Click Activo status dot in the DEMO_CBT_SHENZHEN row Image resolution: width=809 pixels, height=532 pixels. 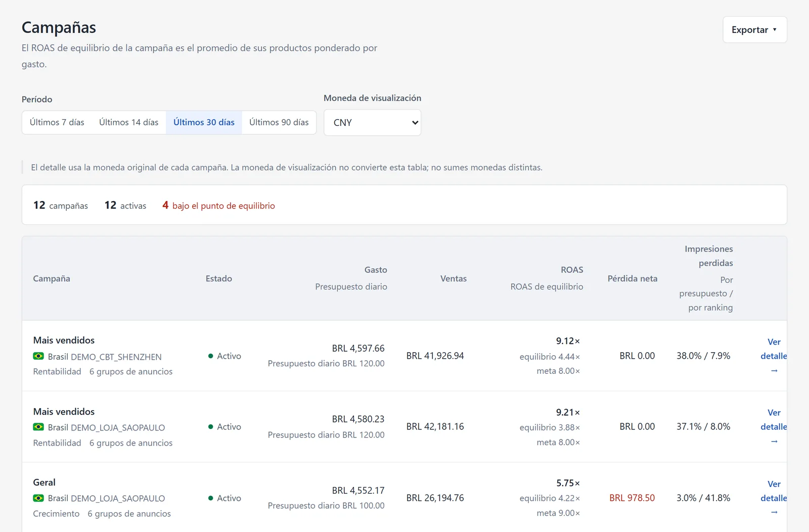click(x=210, y=356)
